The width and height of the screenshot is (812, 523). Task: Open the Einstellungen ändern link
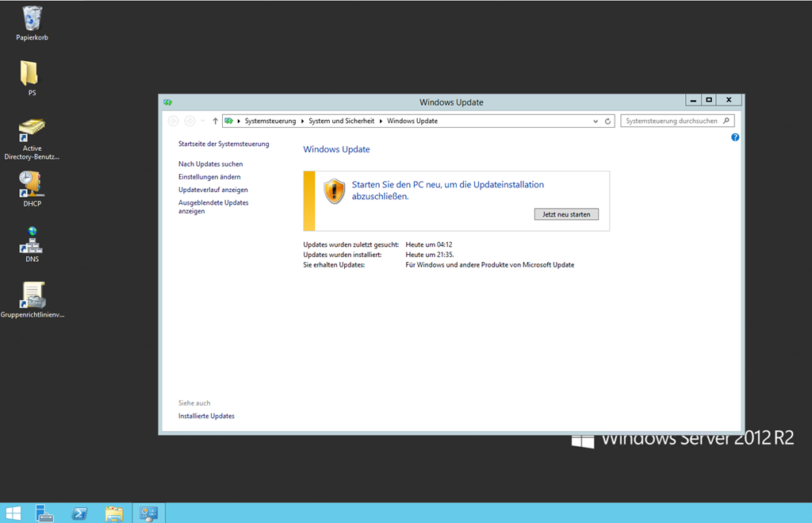click(209, 177)
